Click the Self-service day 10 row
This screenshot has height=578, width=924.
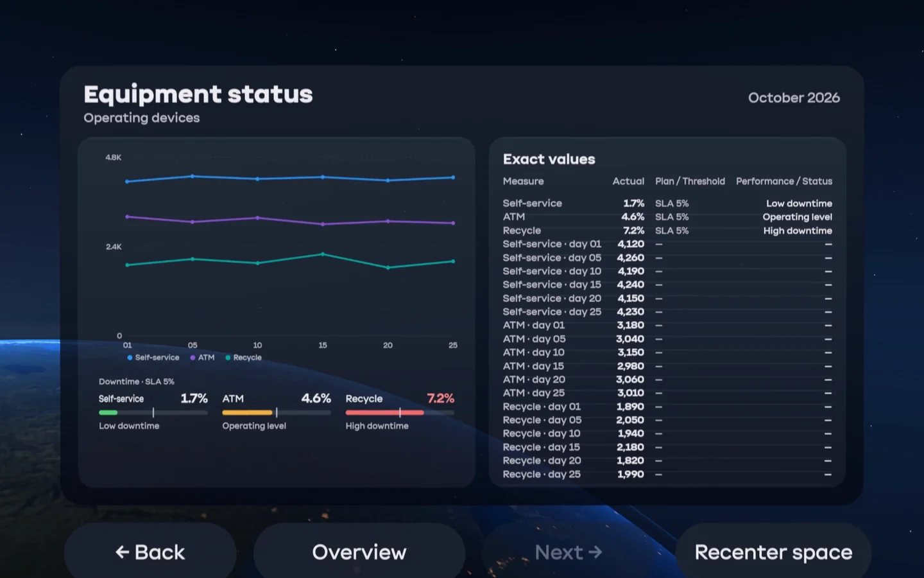[667, 271]
